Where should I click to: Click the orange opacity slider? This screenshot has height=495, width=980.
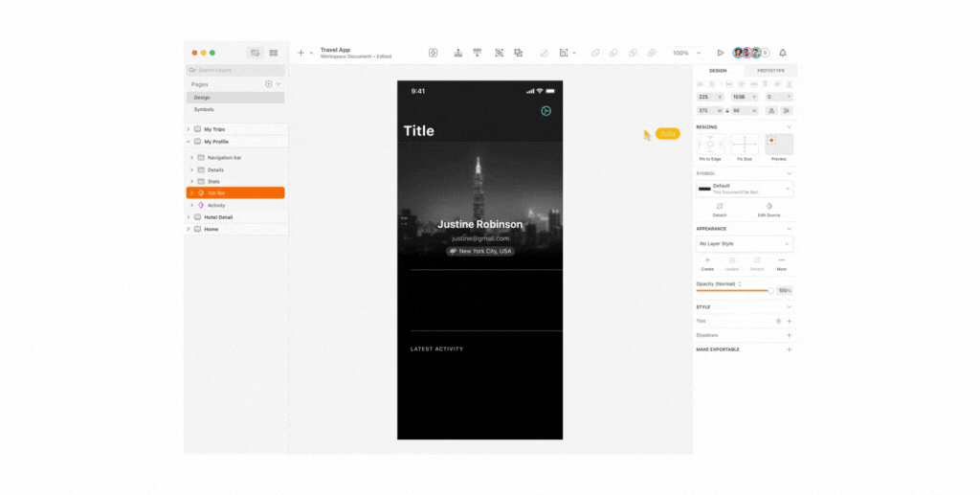point(735,291)
